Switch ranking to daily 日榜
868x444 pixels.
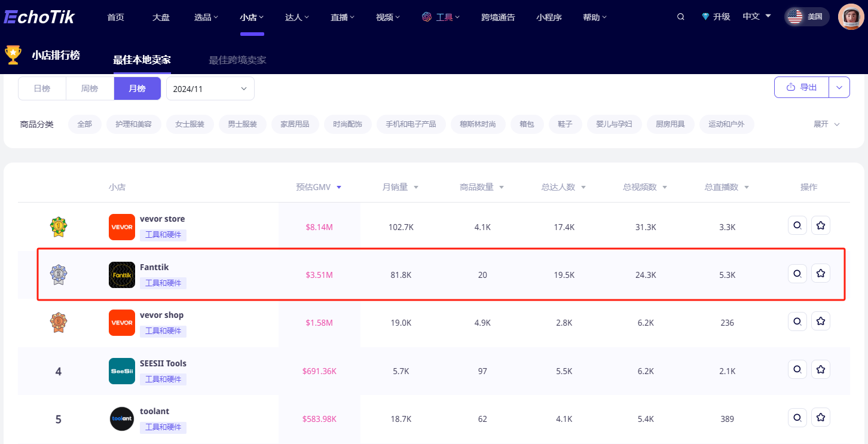(x=42, y=88)
